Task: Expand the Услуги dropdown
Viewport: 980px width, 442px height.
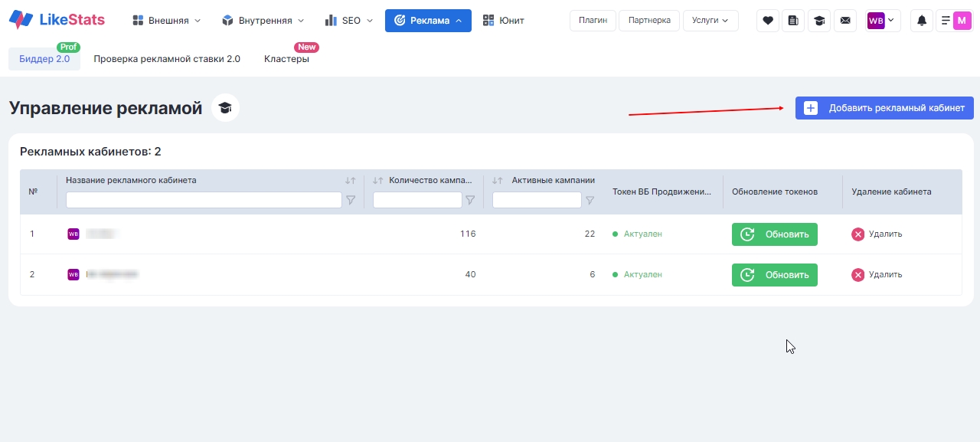Action: pyautogui.click(x=710, y=21)
